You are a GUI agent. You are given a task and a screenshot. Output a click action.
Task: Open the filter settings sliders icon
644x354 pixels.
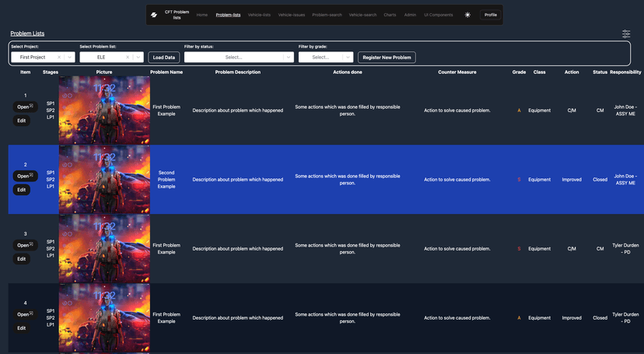point(626,34)
